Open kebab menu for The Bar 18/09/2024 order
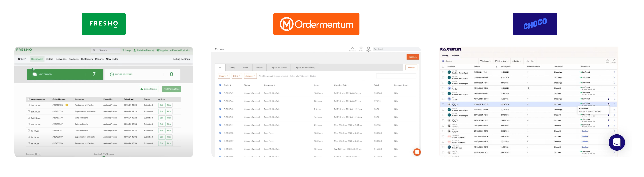This screenshot has height=177, width=644. tap(614, 88)
